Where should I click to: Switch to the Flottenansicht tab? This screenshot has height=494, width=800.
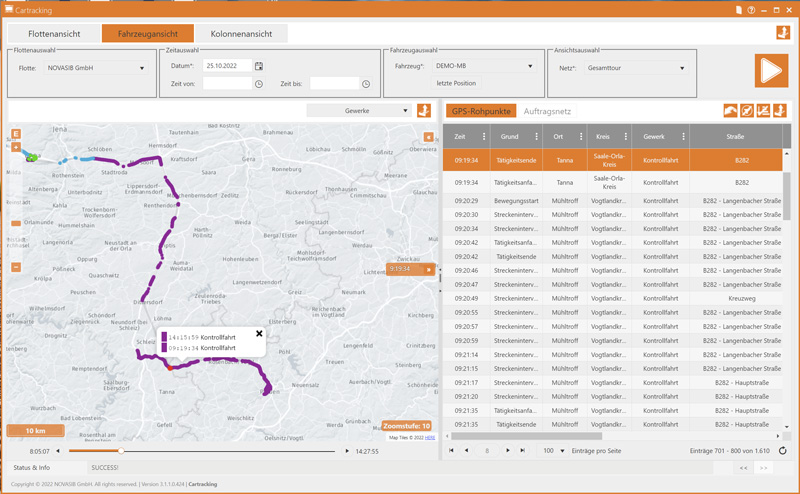pos(54,34)
